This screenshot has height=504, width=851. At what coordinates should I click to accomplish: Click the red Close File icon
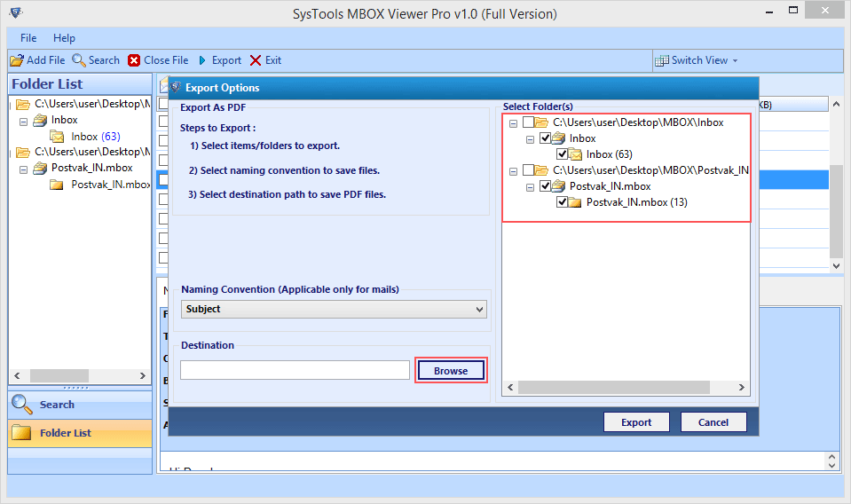tap(134, 60)
